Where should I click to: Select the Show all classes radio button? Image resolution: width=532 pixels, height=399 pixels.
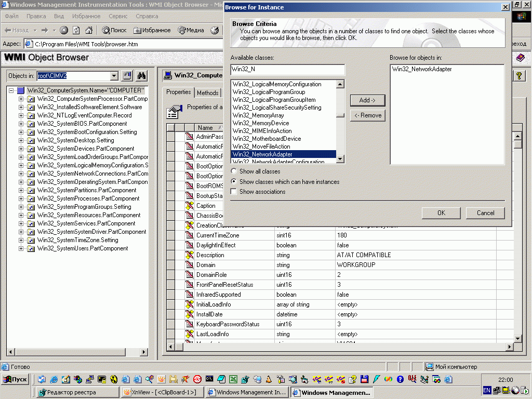click(234, 171)
